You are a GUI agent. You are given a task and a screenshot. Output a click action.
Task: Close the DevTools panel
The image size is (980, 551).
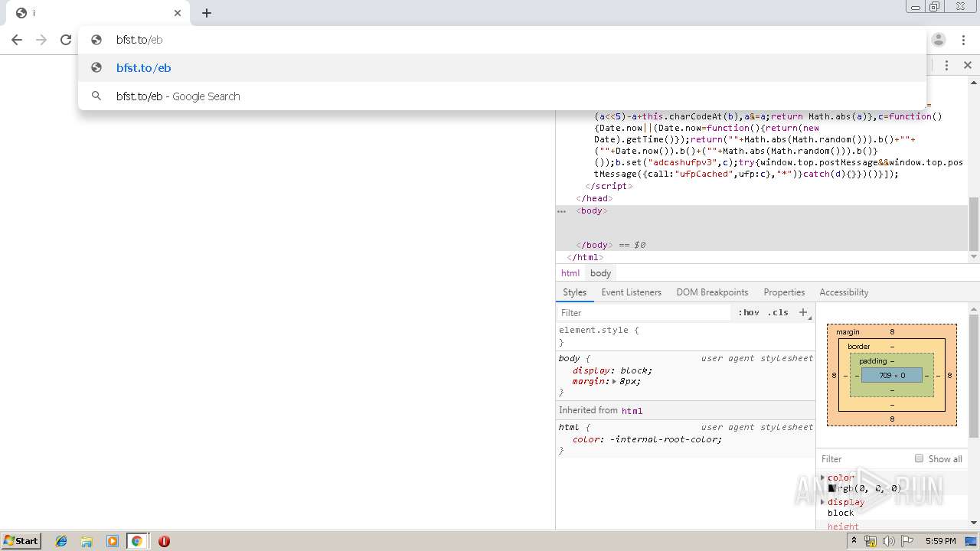pyautogui.click(x=968, y=66)
